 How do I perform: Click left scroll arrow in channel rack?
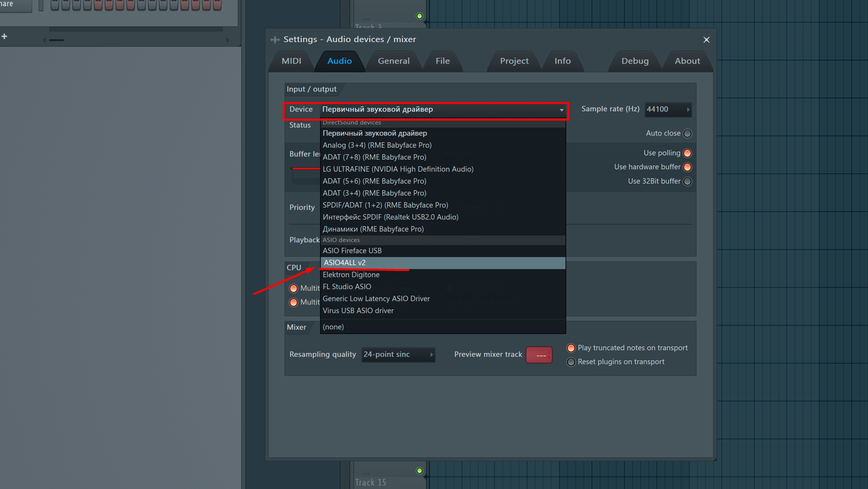point(44,40)
